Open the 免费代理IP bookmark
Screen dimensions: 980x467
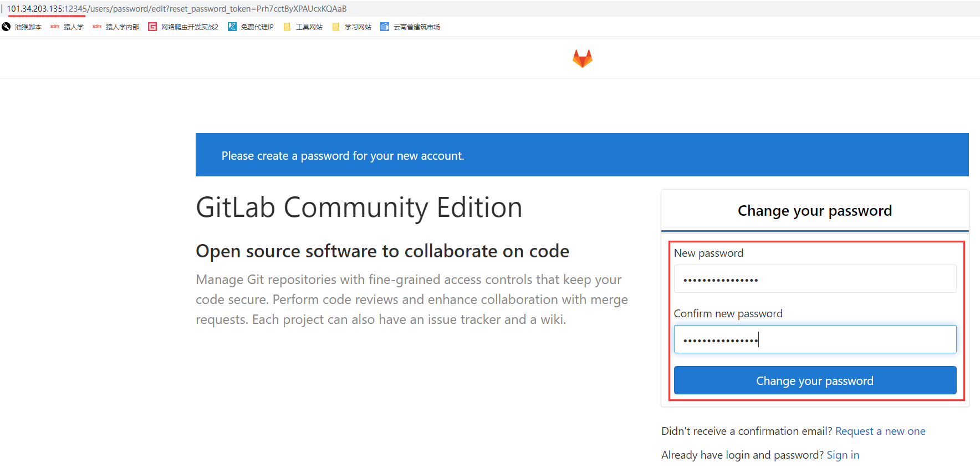(x=251, y=27)
